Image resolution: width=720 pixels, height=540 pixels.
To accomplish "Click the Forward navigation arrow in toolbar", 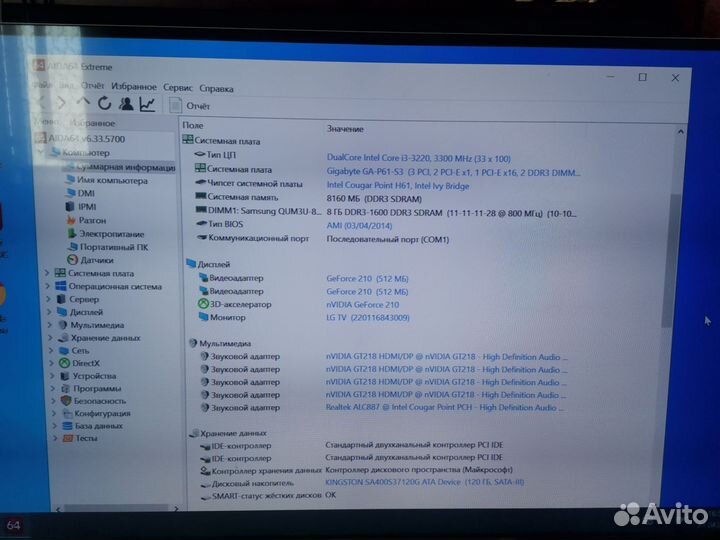I will point(60,102).
